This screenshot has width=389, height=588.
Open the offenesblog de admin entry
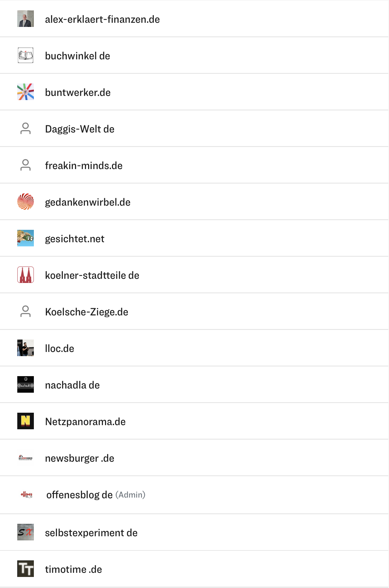[194, 495]
